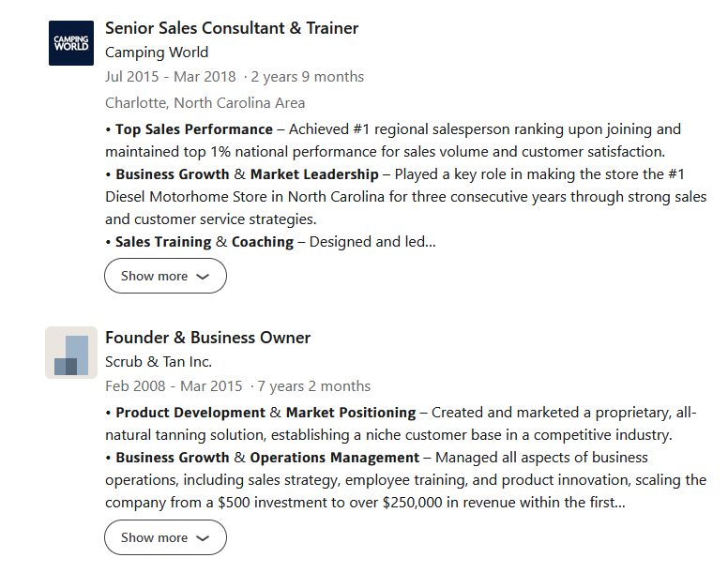
Task: Expand Camping World description with Show more
Action: pyautogui.click(x=165, y=276)
